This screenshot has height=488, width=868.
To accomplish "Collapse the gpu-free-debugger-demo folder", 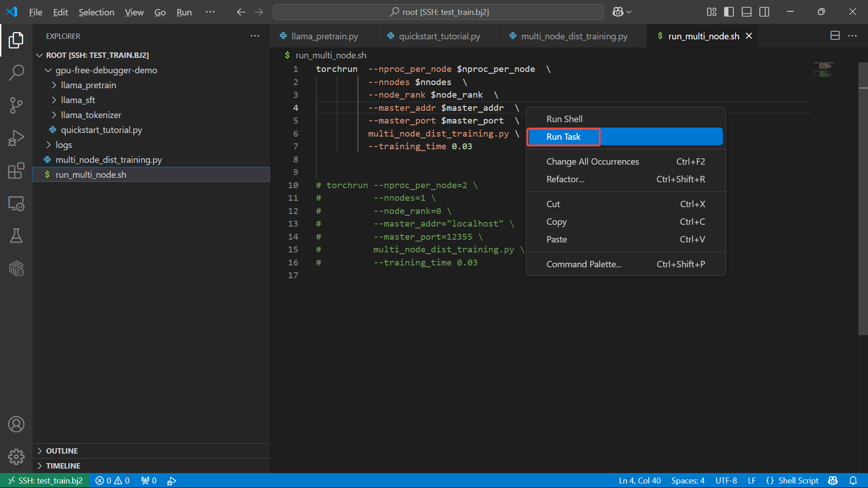I will (106, 70).
